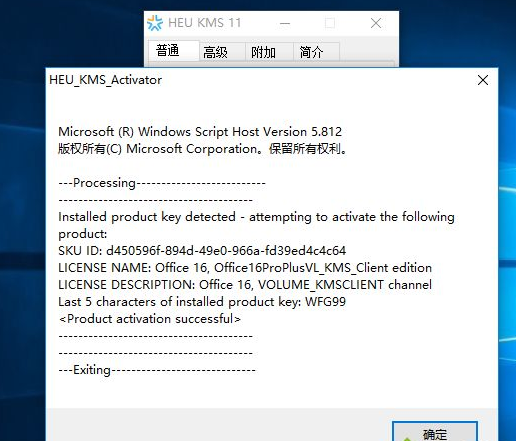Click the greyed maximize button of HEU KMS 11

click(x=330, y=23)
